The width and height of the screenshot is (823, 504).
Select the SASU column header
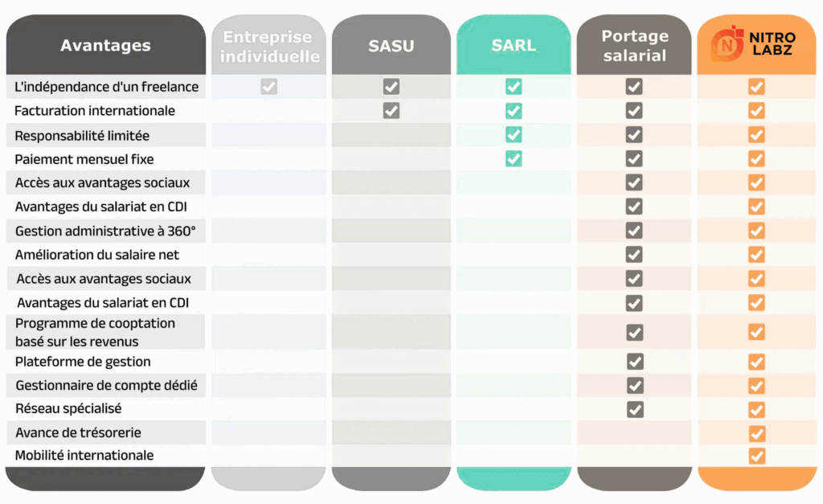click(x=391, y=46)
